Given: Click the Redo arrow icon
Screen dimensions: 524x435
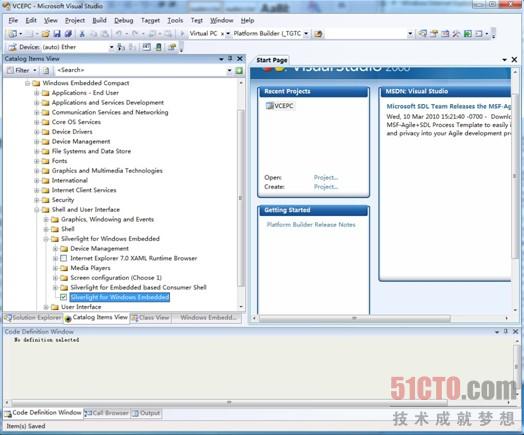Looking at the screenshot, I should tap(135, 34).
